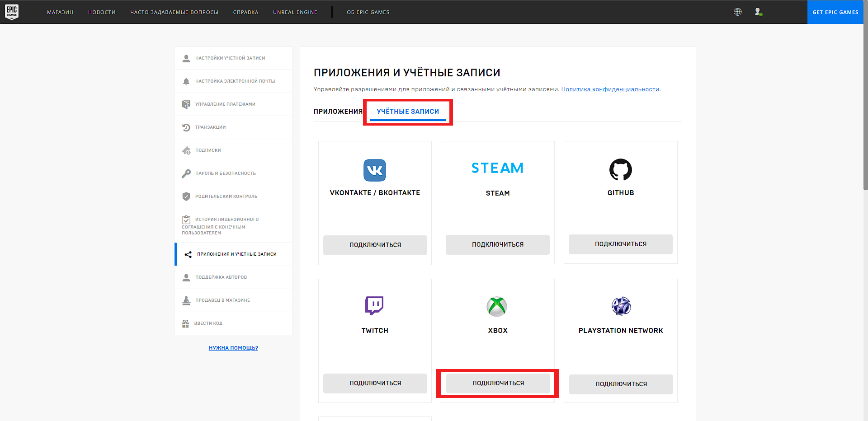Click the redeem code gift icon
This screenshot has width=868, height=421.
coord(185,323)
